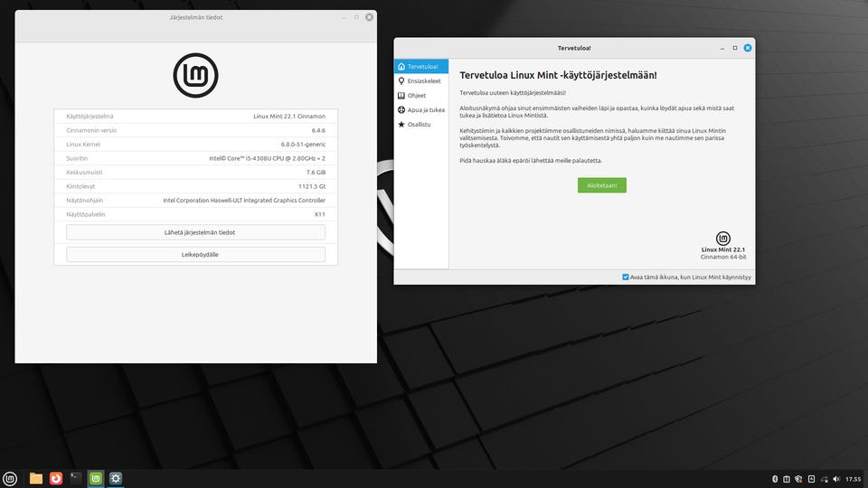Open the Bluetooth tray icon
Image resolution: width=868 pixels, height=488 pixels.
775,479
